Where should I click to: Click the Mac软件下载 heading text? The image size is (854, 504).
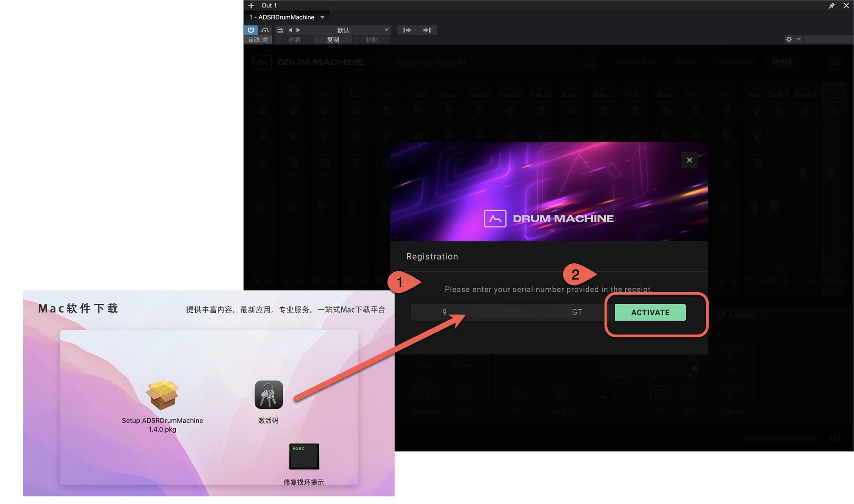78,308
